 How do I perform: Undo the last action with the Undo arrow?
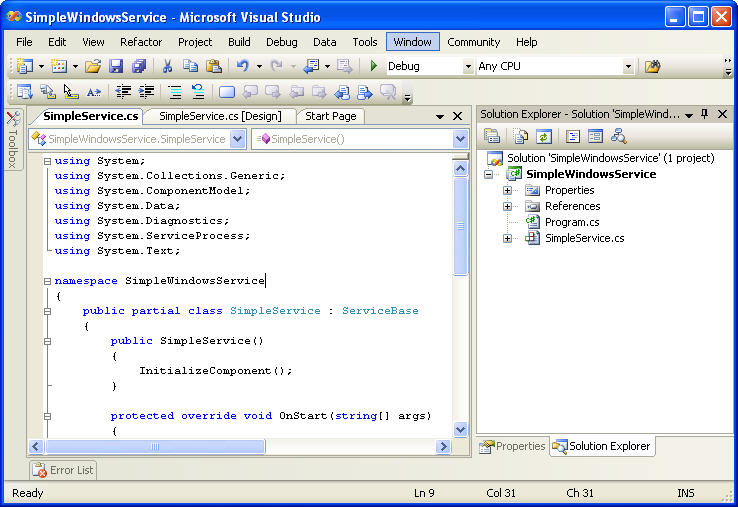click(242, 66)
